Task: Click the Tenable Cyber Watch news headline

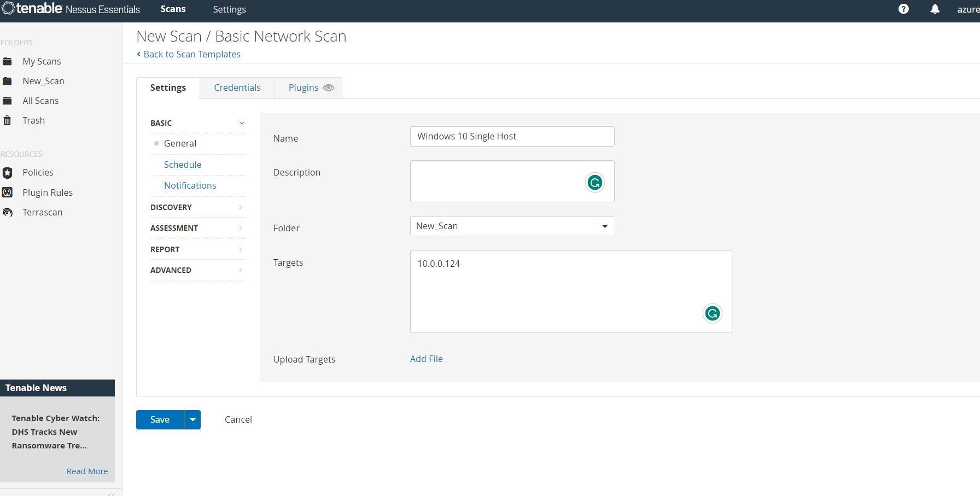Action: (x=55, y=432)
